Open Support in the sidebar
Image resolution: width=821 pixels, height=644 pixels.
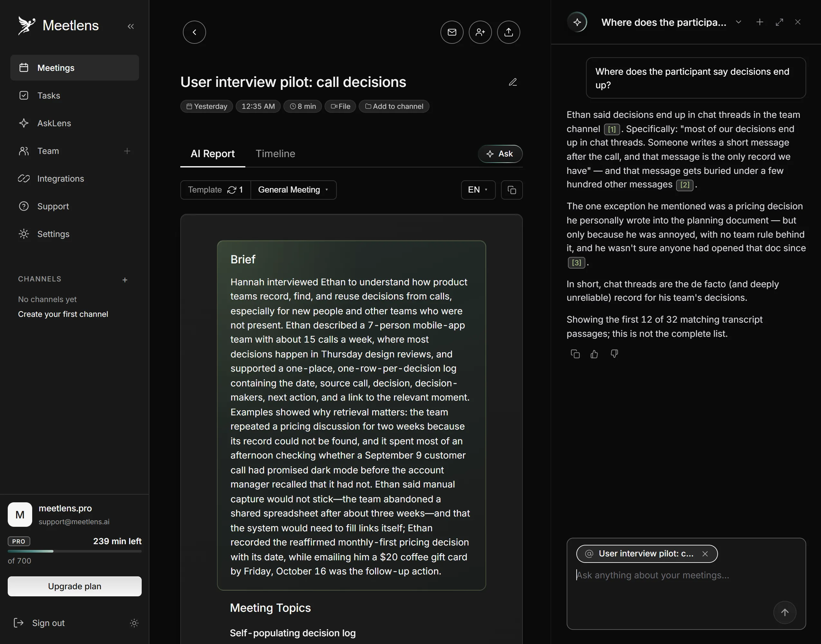pos(75,206)
